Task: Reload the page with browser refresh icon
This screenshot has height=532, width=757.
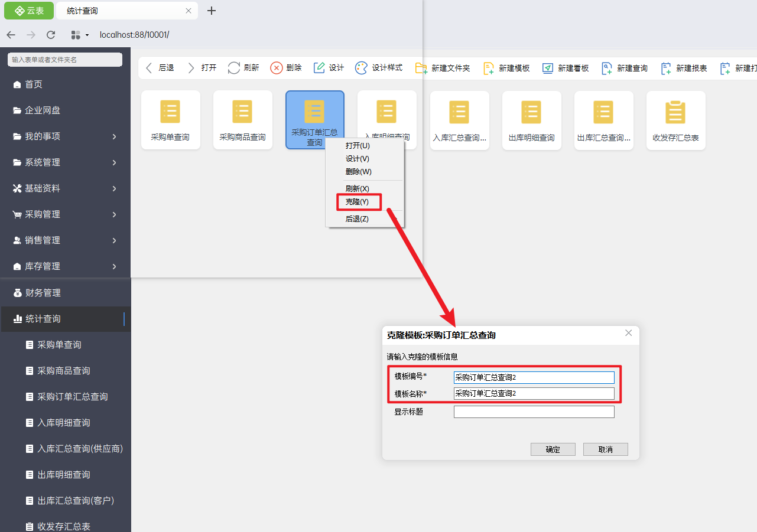Action: pos(51,35)
